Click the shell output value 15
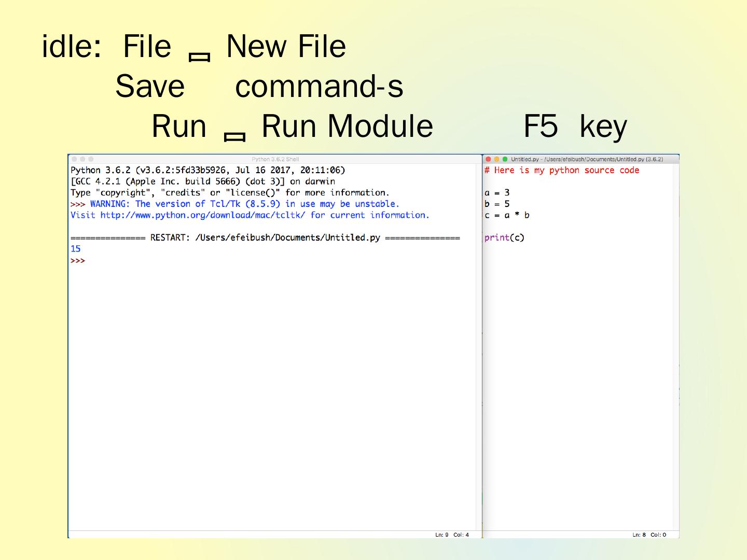 76,249
